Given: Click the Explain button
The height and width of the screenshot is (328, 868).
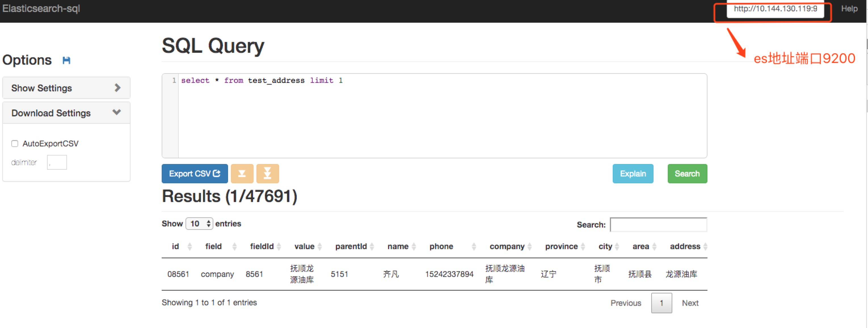Looking at the screenshot, I should point(633,174).
